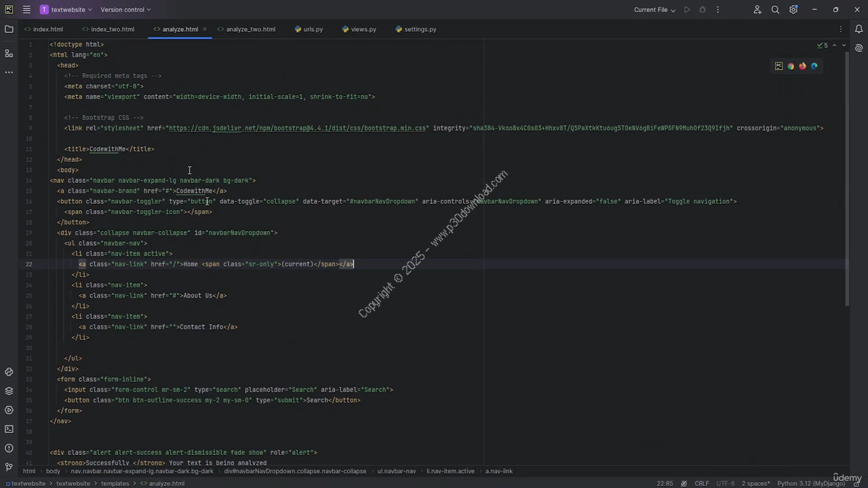Click the inspections checkmark widget showing 5
This screenshot has width=868, height=488.
pyautogui.click(x=822, y=45)
